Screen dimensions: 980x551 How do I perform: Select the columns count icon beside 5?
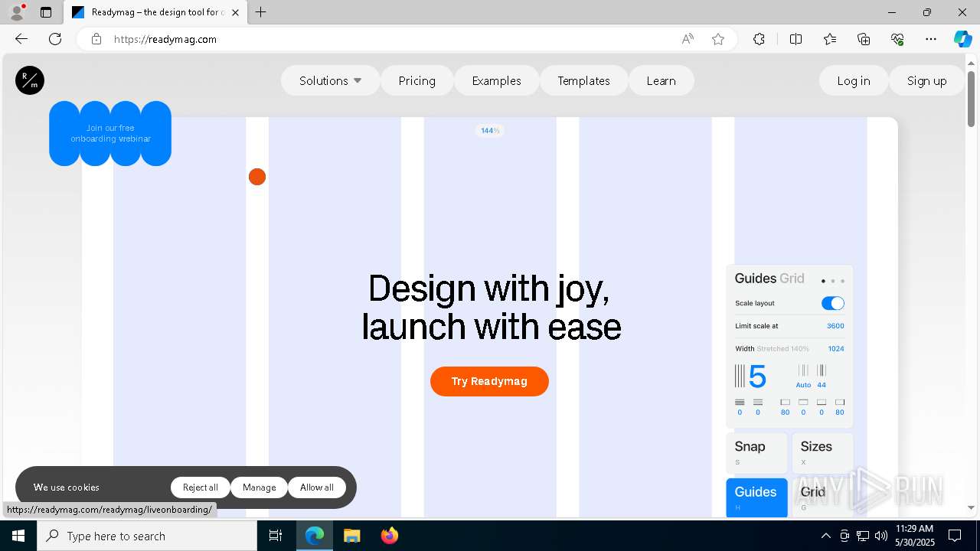click(740, 376)
